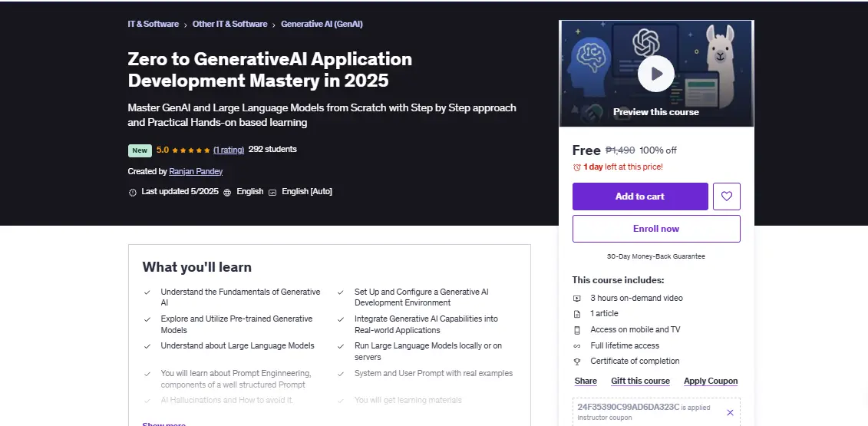Play the course preview video
This screenshot has height=426, width=868.
[656, 74]
